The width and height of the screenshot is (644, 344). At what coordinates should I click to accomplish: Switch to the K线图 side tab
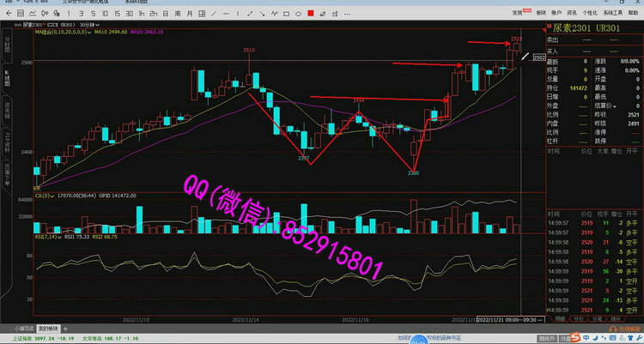pyautogui.click(x=7, y=78)
